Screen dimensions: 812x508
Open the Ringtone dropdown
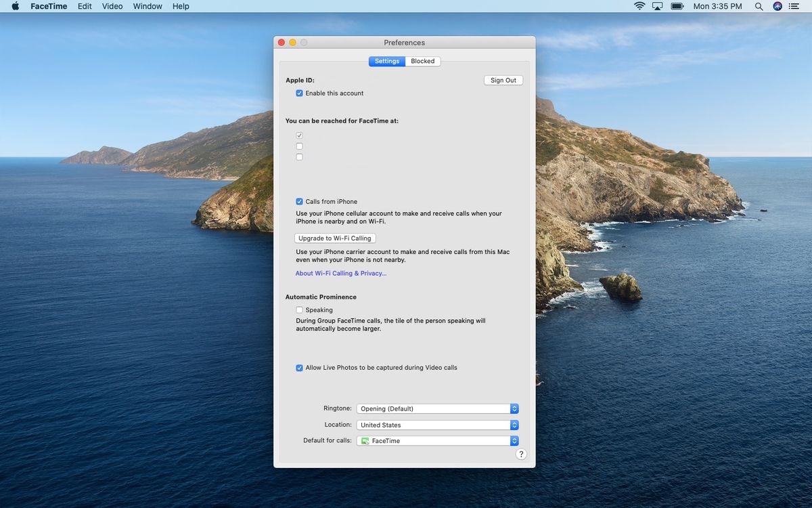coord(438,409)
